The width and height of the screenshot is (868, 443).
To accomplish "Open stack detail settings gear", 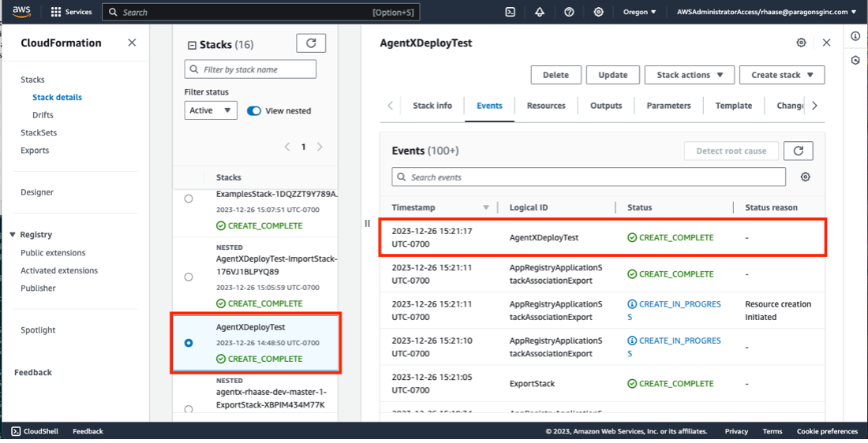I will point(801,43).
